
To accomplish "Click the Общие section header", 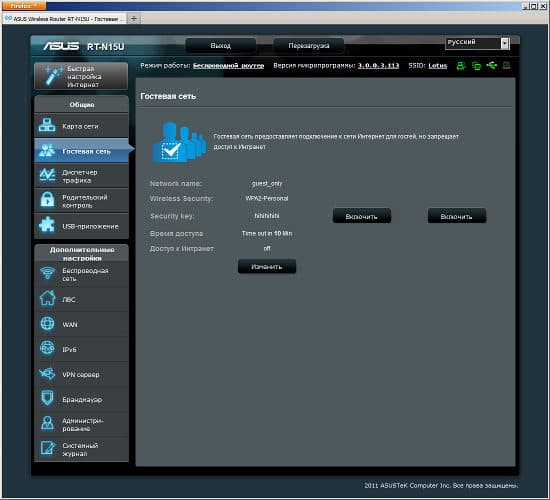I will point(81,105).
